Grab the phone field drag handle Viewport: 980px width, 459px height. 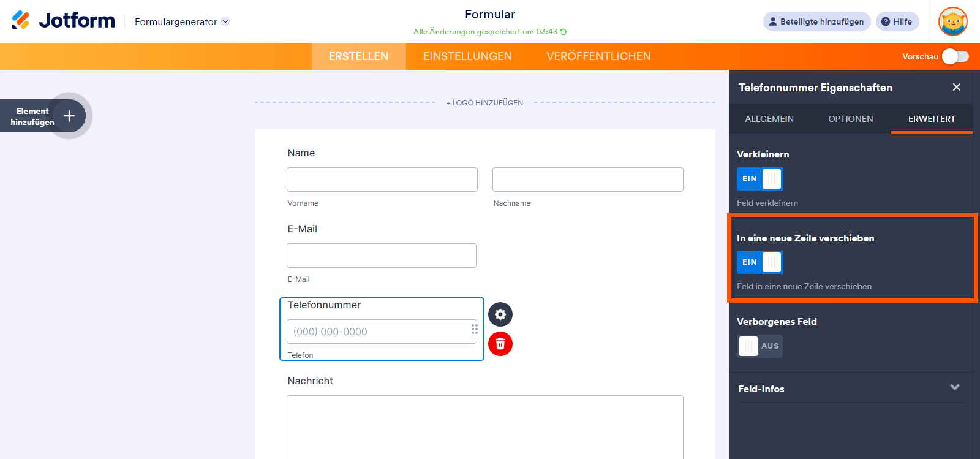point(474,329)
